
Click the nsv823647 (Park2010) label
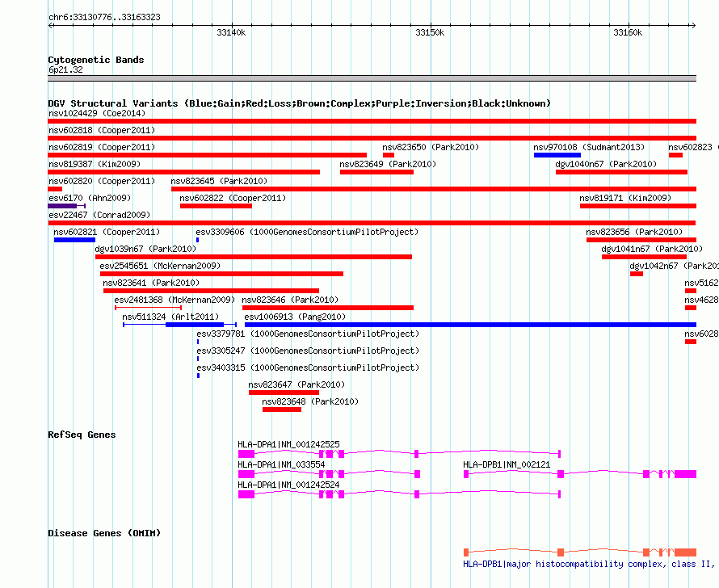[296, 384]
